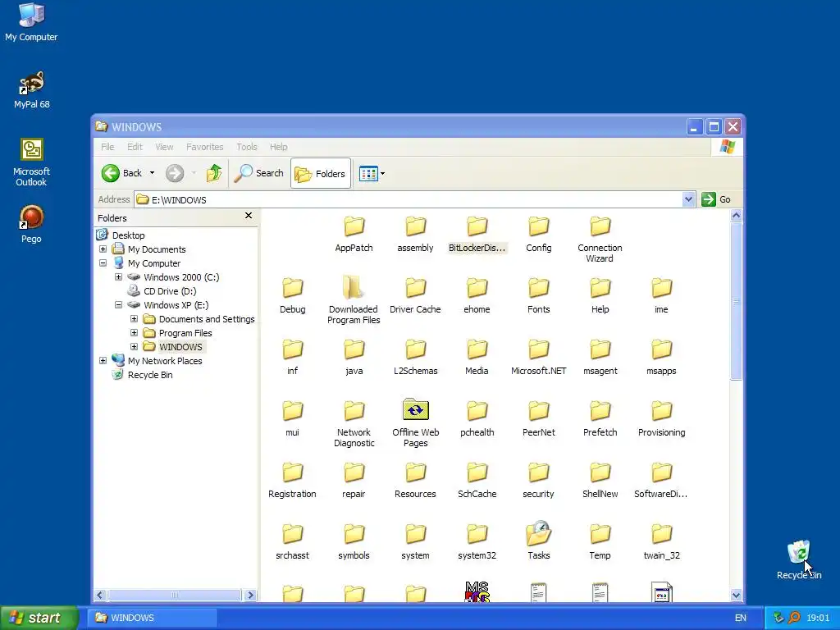Screen dimensions: 840x630
Task: Expand My Network Places tree node
Action: pyautogui.click(x=103, y=361)
